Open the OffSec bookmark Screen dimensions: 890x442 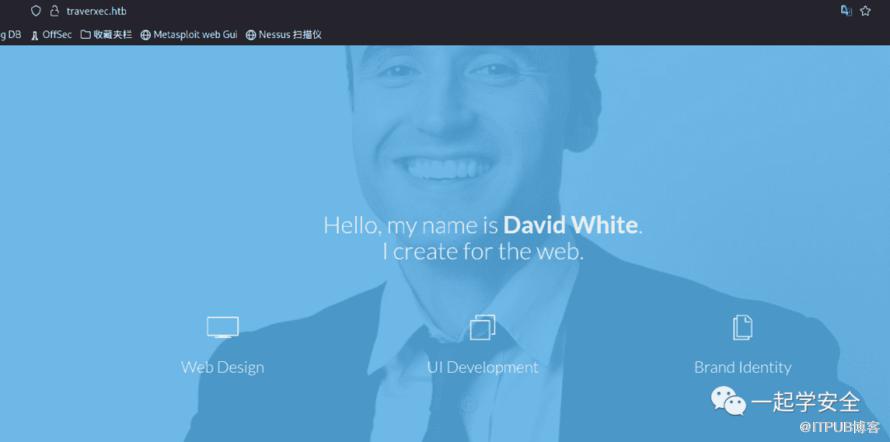[x=52, y=35]
